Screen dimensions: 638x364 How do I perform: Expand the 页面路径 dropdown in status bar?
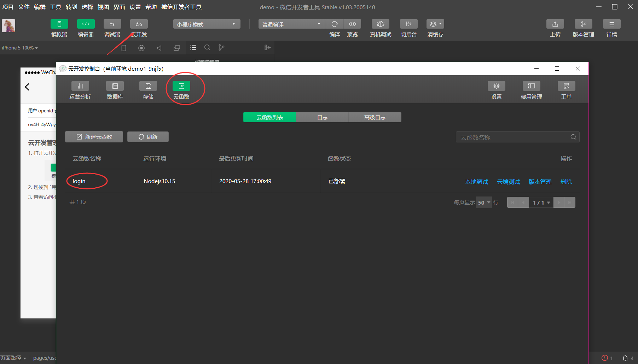(13, 358)
